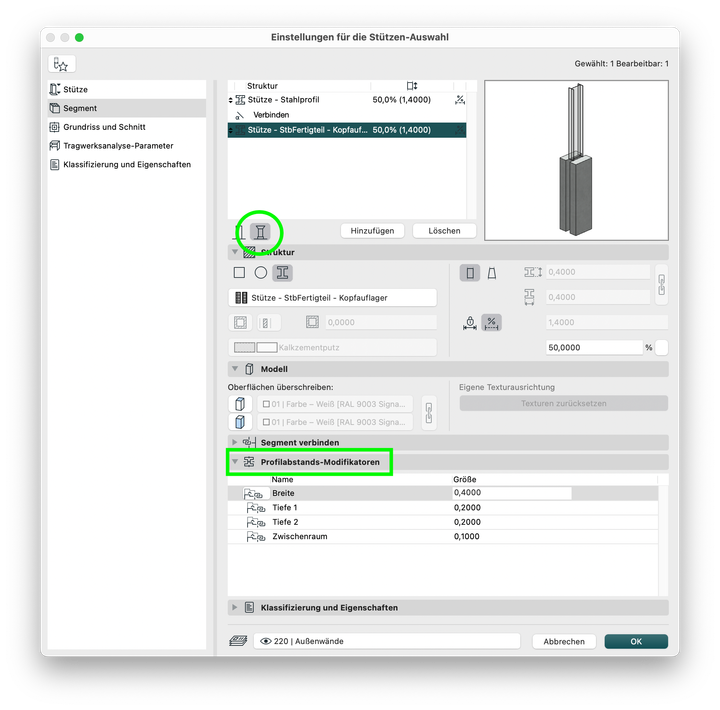Open the Stütze - StbFertigteil - Kopfauflager profile dropdown
The width and height of the screenshot is (720, 710).
pyautogui.click(x=332, y=298)
